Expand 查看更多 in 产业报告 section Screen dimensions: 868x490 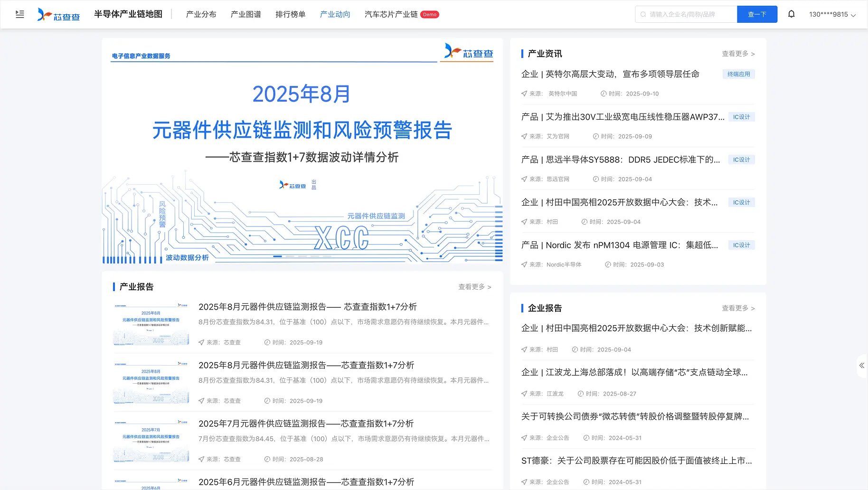[474, 287]
